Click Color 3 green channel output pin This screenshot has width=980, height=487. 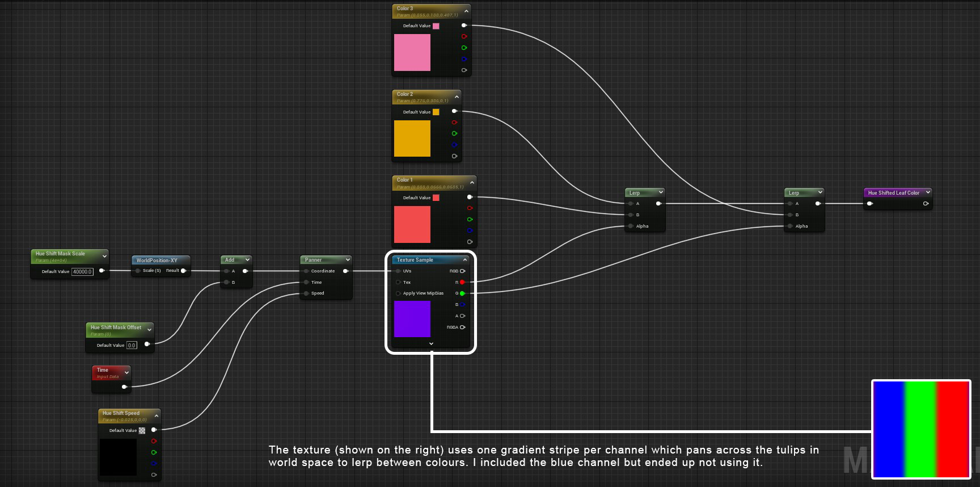pyautogui.click(x=464, y=48)
